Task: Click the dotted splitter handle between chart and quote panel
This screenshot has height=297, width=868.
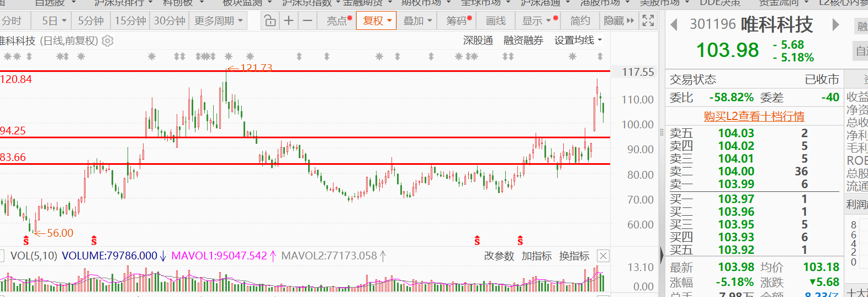Action: 661,132
